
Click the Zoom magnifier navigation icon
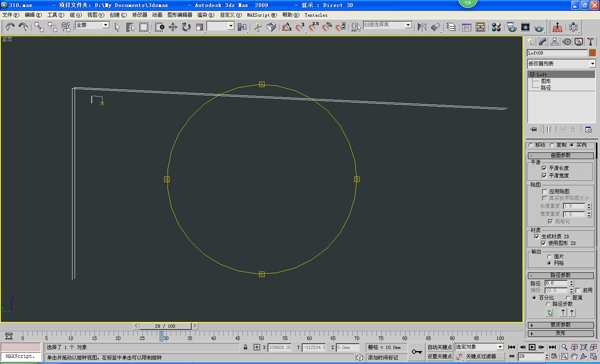564,347
